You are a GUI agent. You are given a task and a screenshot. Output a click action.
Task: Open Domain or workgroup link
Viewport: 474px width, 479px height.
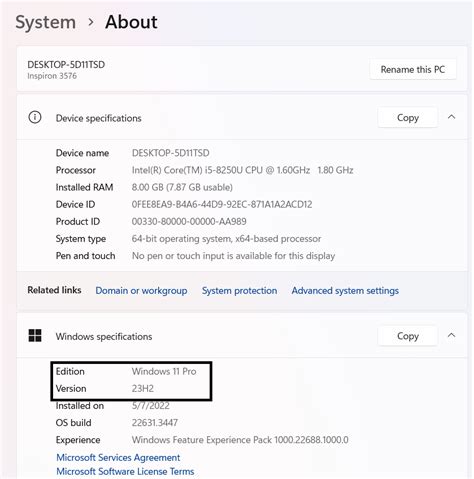[x=141, y=291]
